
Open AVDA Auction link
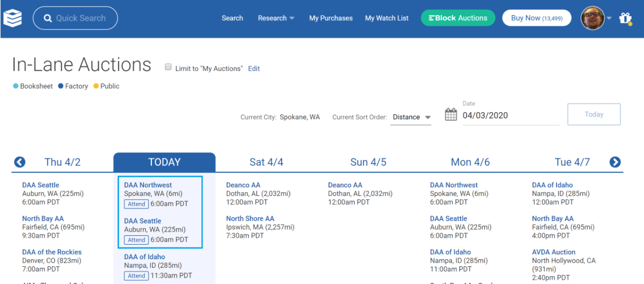point(554,252)
